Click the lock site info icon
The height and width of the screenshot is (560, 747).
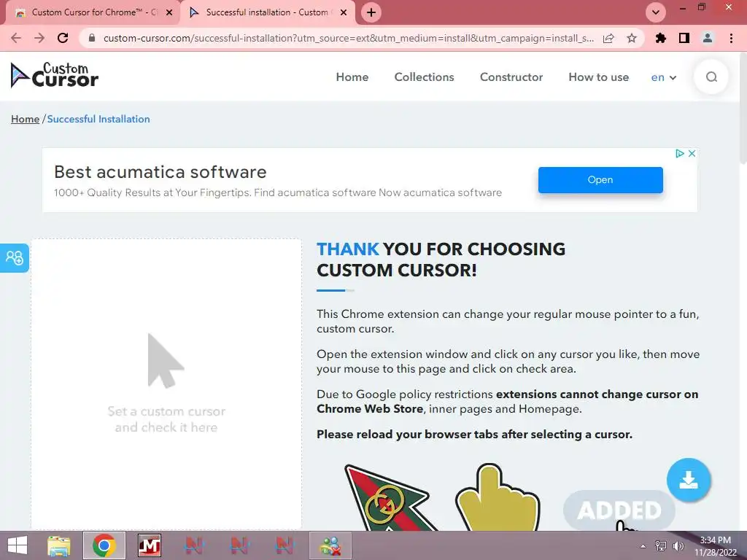tap(92, 38)
